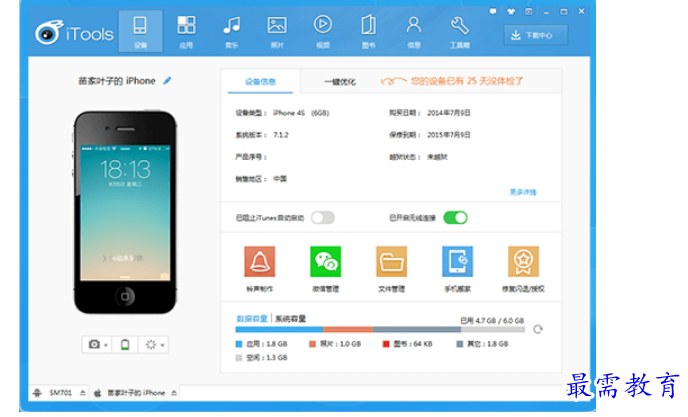Click the 图书 : 64 KB legend entry
The image size is (688, 417).
[408, 344]
